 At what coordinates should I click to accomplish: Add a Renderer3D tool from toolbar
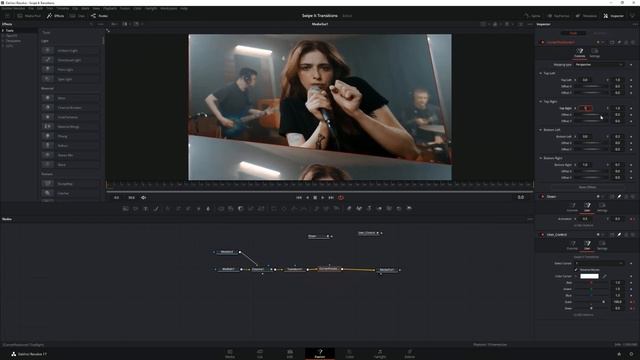[409, 209]
